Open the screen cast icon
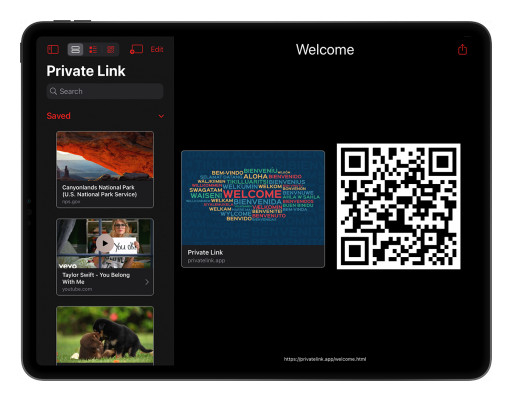 [x=136, y=50]
